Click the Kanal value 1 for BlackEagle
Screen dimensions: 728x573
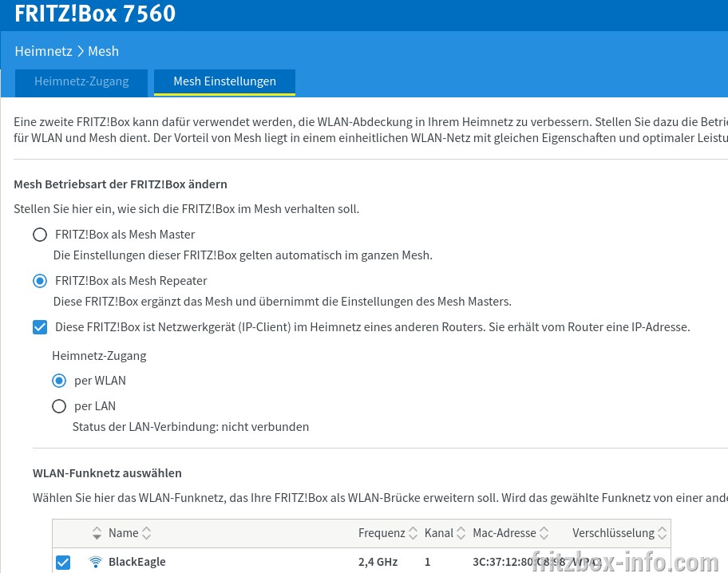[428, 562]
